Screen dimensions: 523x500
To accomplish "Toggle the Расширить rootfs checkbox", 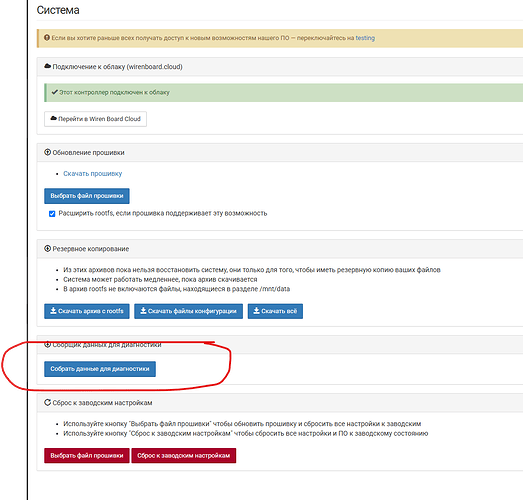I will click(x=52, y=214).
